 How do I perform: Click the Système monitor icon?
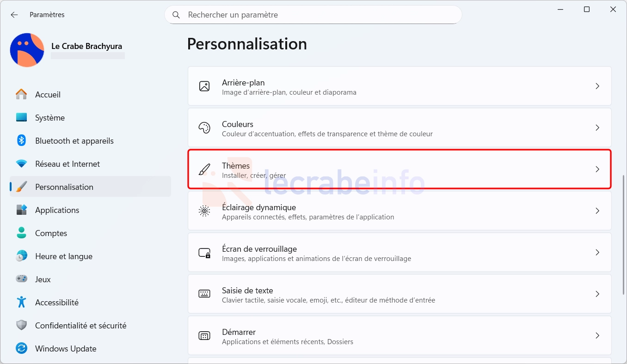[21, 117]
